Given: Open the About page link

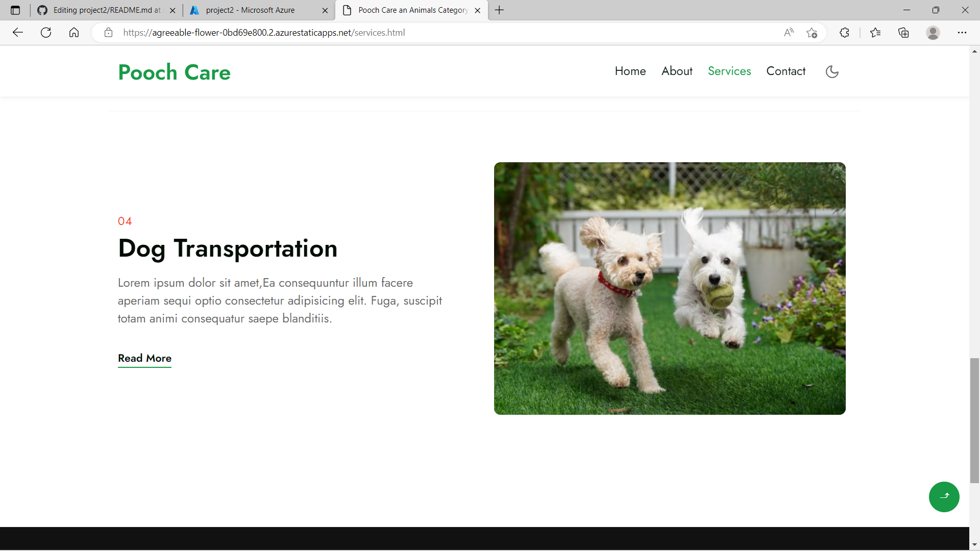Looking at the screenshot, I should 677,71.
